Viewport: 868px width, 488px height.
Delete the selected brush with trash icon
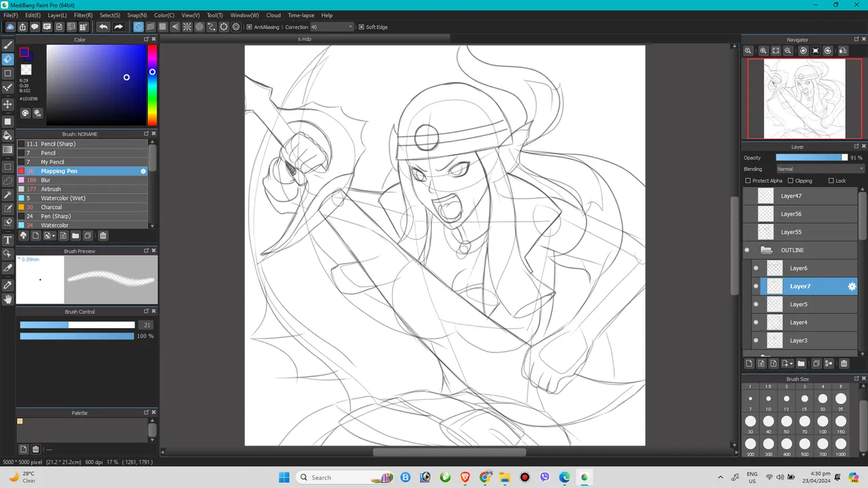tap(103, 236)
